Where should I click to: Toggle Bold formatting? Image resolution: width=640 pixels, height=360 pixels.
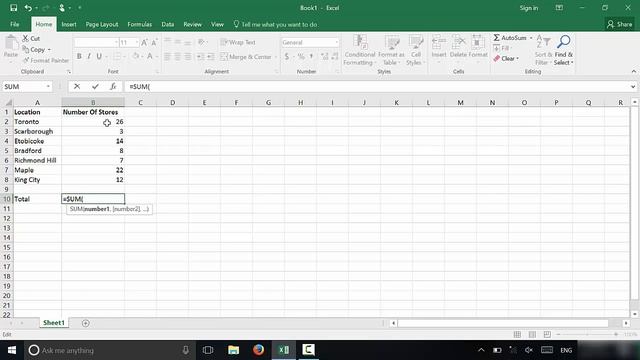pos(79,56)
